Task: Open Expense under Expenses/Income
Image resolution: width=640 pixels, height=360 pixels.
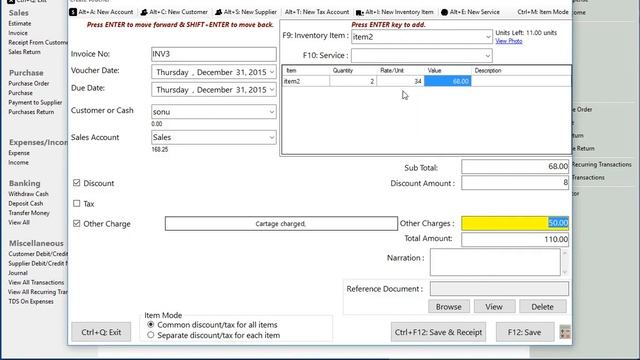Action: click(x=19, y=153)
